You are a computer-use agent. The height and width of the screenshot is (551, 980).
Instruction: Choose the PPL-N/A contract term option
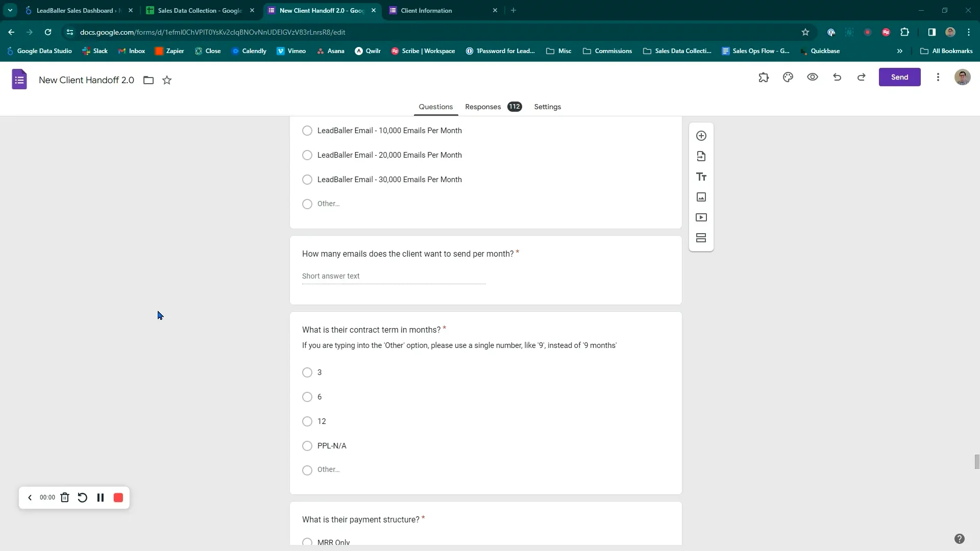307,446
